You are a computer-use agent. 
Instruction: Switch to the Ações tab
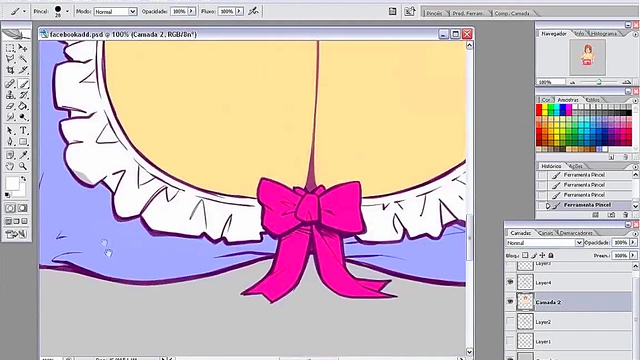(576, 167)
